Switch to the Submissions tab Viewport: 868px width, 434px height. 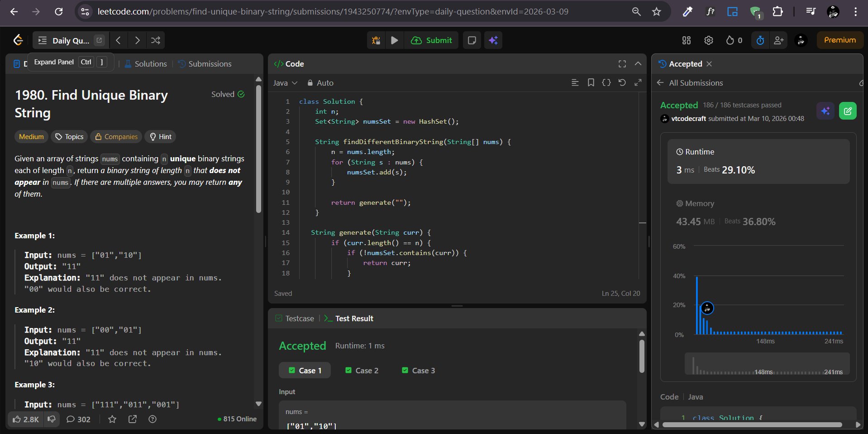pyautogui.click(x=205, y=64)
